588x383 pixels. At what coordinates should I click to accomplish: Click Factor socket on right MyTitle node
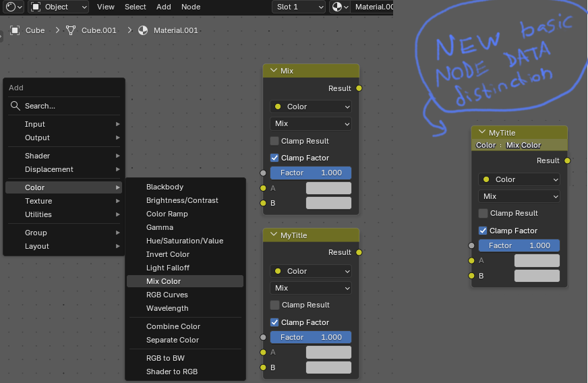click(x=471, y=245)
